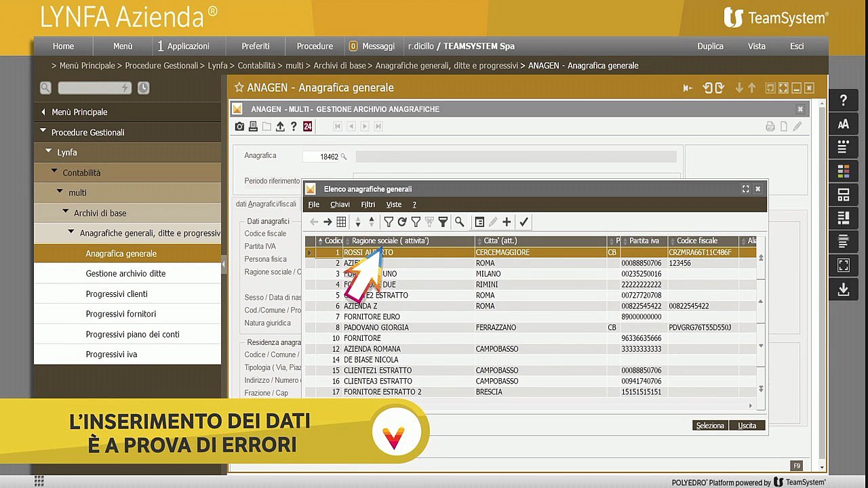This screenshot has height=488, width=868.
Task: Click the plus icon to add record
Action: click(507, 222)
